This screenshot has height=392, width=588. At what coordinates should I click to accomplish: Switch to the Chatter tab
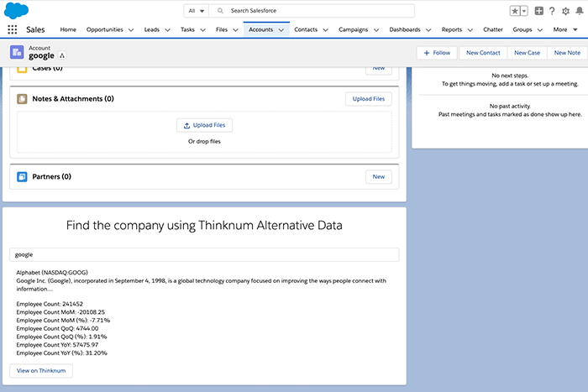pos(492,29)
